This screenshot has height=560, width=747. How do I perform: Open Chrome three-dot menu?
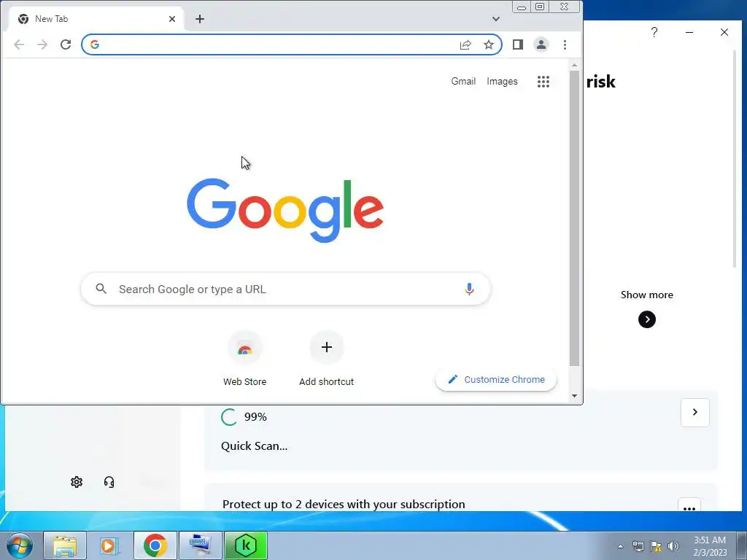[x=565, y=44]
